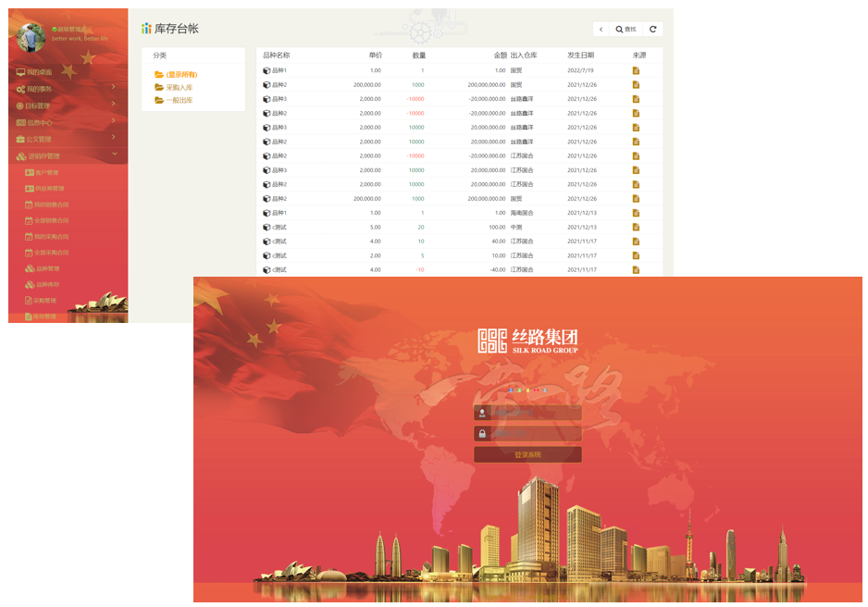The width and height of the screenshot is (868, 607).
Task: Click the 丝路集团 Silk Road Group logo
Action: point(527,341)
